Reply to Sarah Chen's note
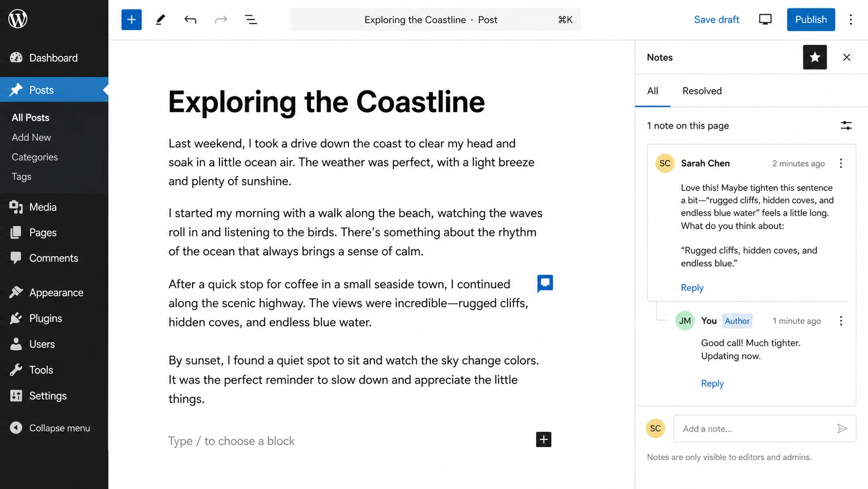The width and height of the screenshot is (868, 489). click(692, 288)
